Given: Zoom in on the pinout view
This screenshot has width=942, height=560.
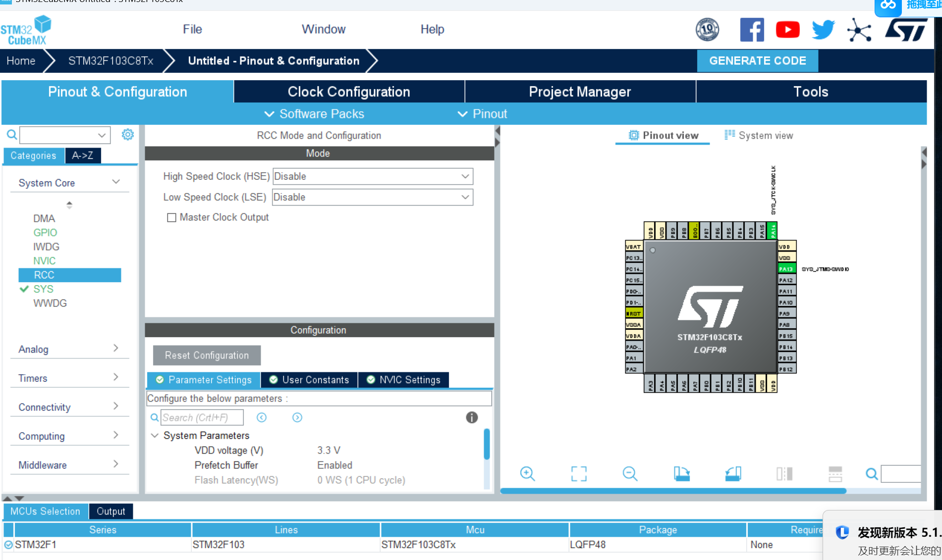Looking at the screenshot, I should point(527,474).
